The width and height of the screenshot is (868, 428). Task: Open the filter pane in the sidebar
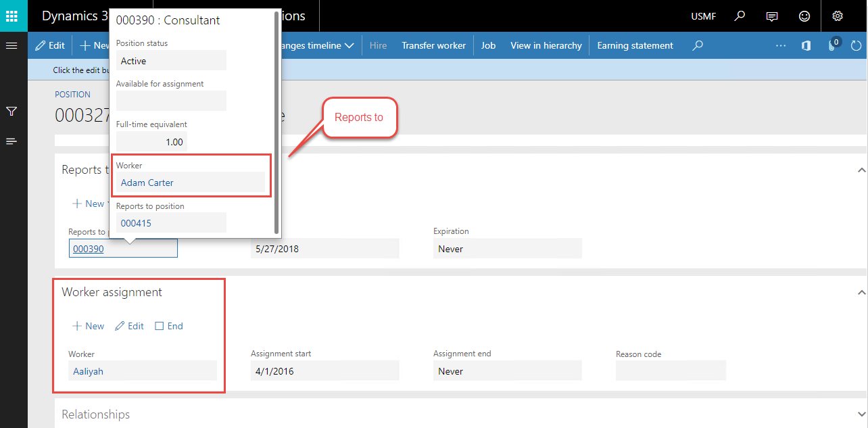(11, 111)
